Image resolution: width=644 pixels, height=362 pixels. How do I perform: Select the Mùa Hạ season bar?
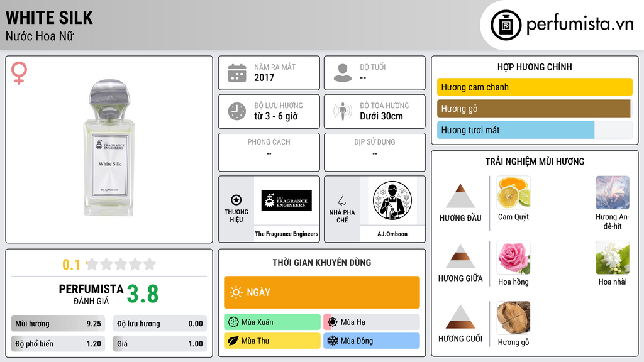point(372,322)
